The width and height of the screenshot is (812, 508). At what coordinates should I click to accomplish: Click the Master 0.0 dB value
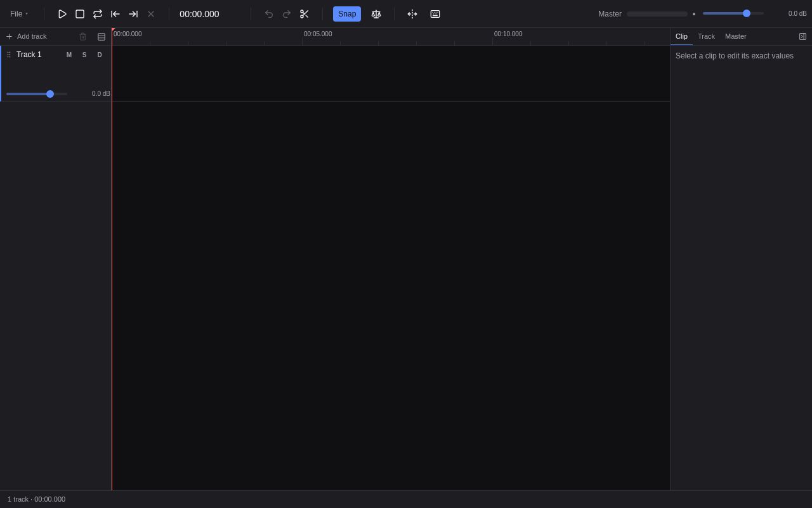point(797,14)
